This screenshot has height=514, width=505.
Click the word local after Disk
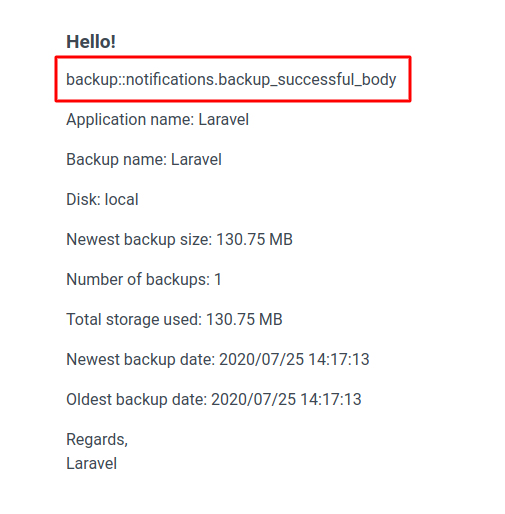pos(121,199)
